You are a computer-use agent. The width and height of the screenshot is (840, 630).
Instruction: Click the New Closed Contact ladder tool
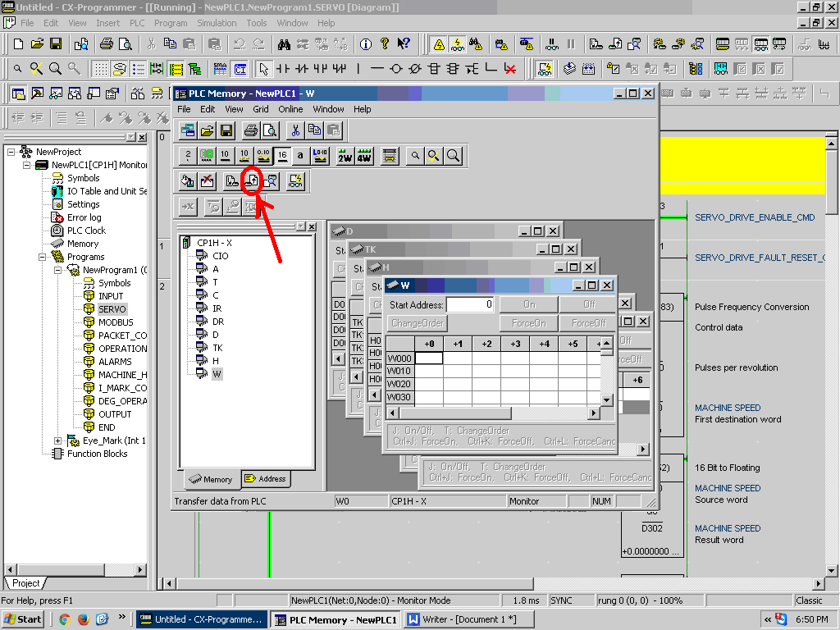click(x=302, y=69)
